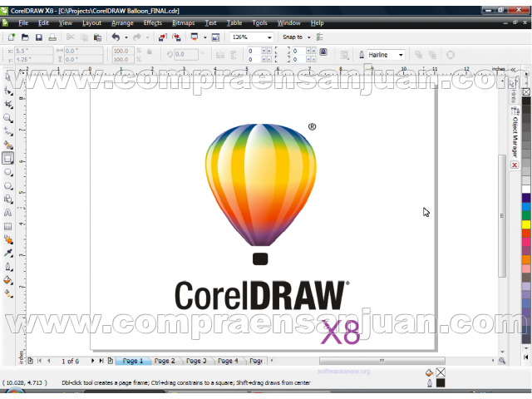Jump to the first page button
532x399 pixels.
[x=39, y=361]
